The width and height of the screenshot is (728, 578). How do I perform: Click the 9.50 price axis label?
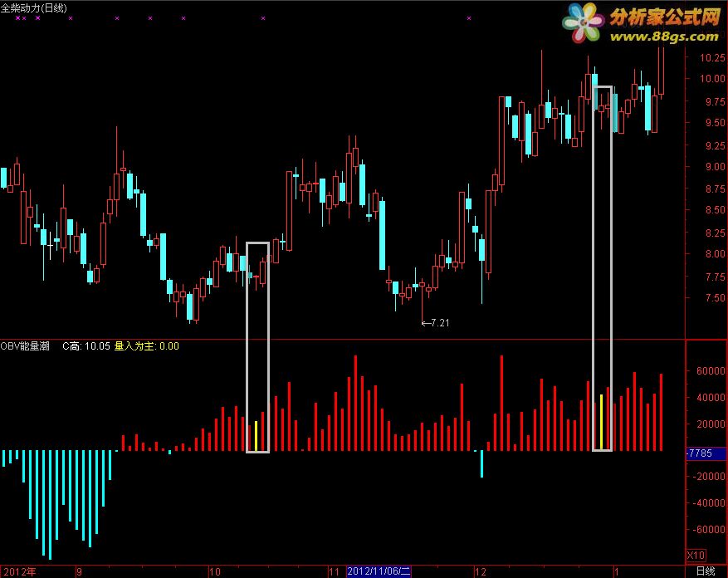tap(715, 123)
